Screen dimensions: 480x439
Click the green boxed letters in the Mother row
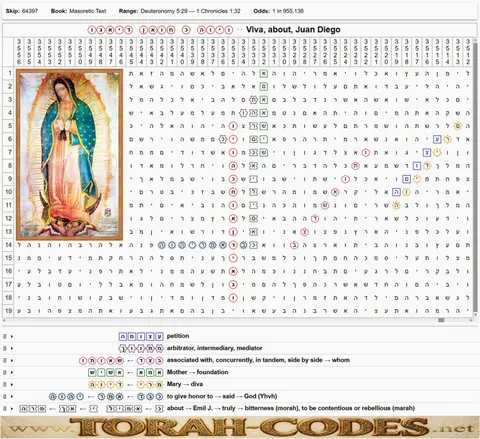(126, 372)
